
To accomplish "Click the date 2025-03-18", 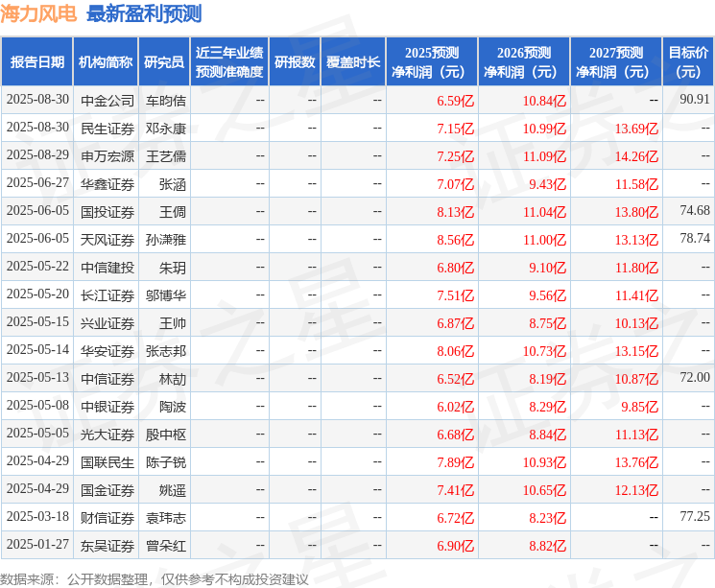I will pyautogui.click(x=37, y=516).
